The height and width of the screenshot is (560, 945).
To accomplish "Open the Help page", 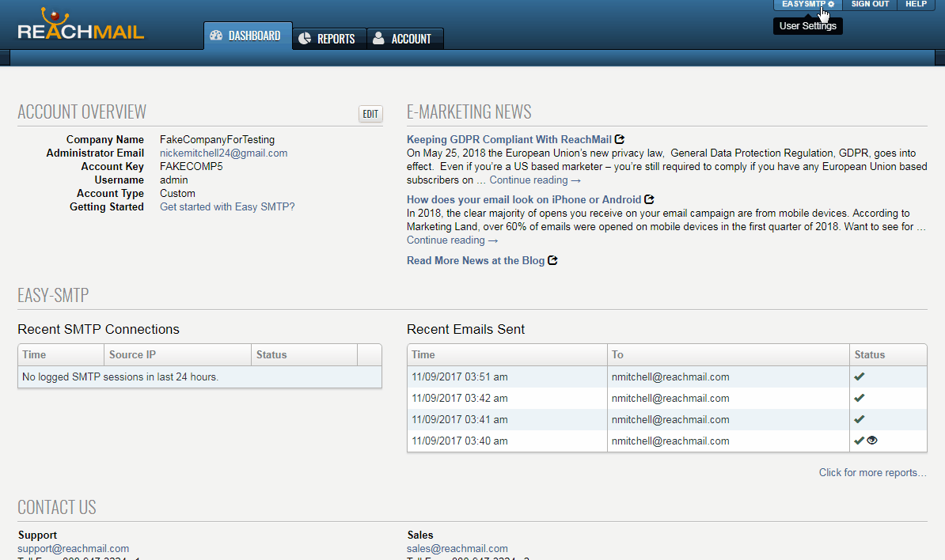I will [x=915, y=5].
